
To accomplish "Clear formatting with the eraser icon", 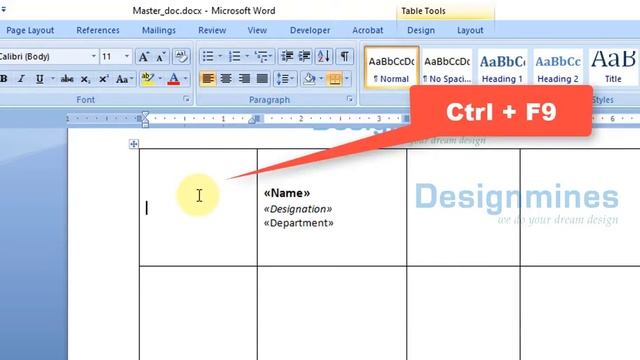I will click(x=181, y=56).
